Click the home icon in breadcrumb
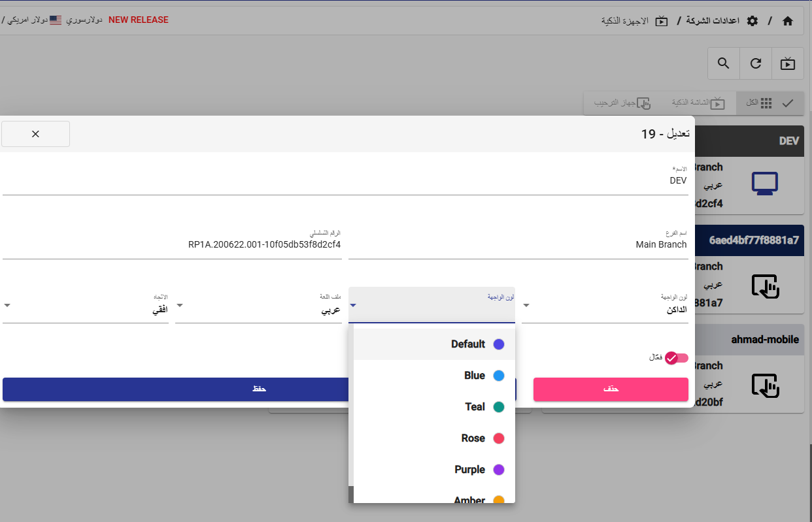 (787, 21)
